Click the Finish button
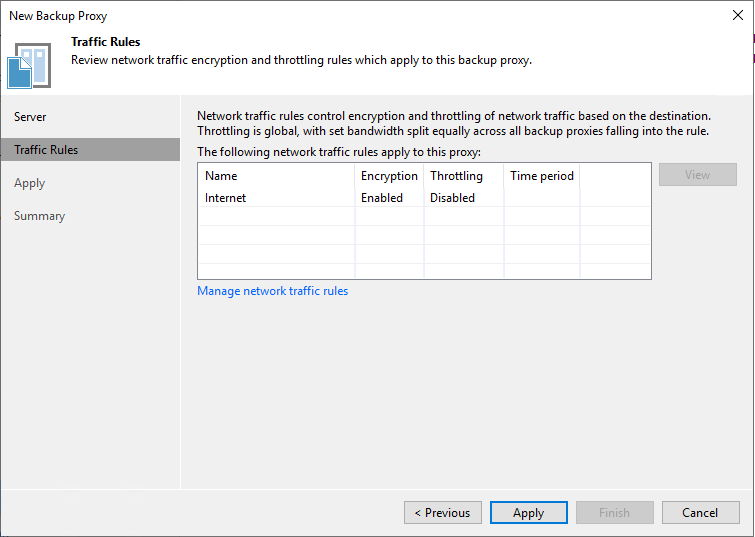755x537 pixels. pyautogui.click(x=614, y=513)
